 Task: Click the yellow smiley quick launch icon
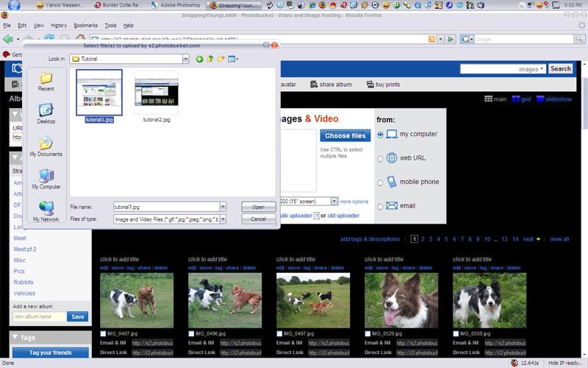[385, 5]
